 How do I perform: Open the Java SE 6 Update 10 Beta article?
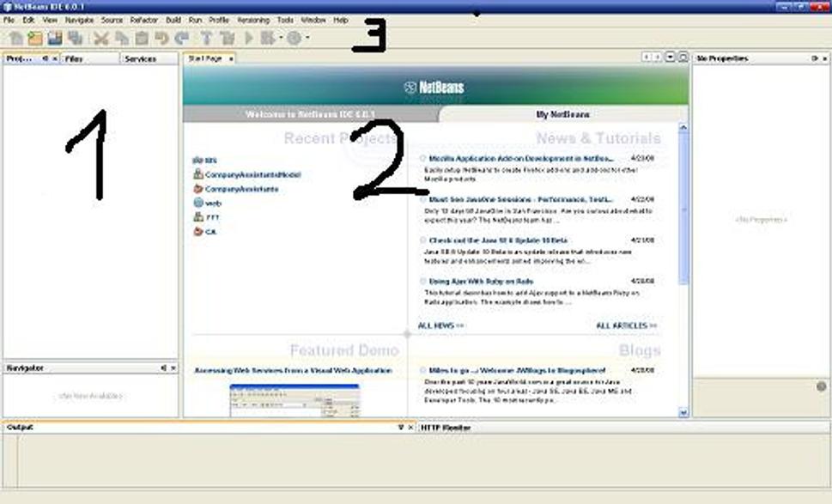click(498, 240)
